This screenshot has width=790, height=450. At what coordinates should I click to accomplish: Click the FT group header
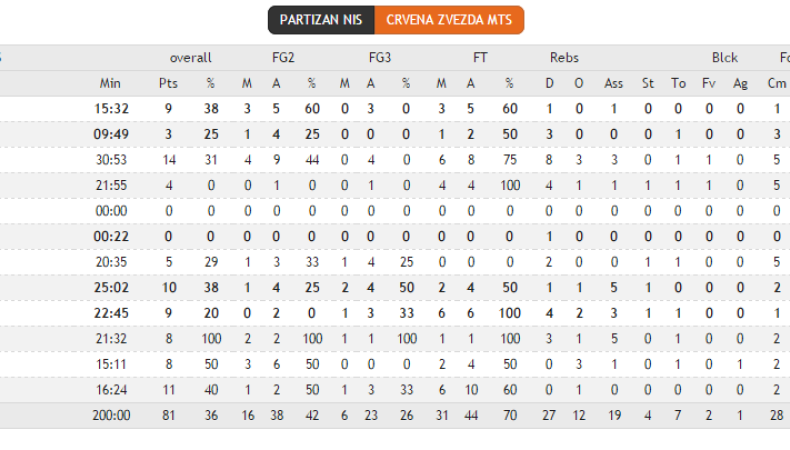[x=480, y=57]
